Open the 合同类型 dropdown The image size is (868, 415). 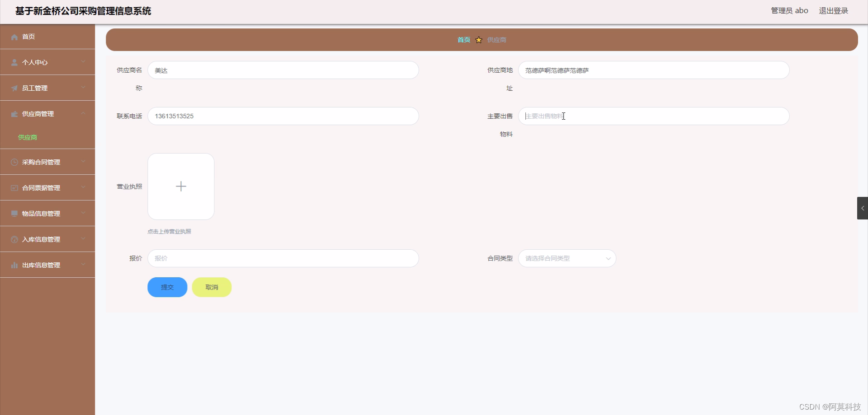(567, 258)
